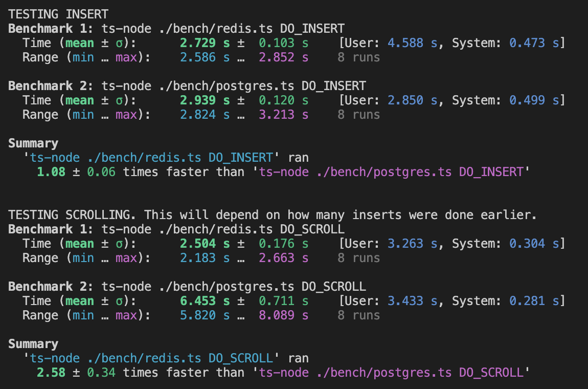The image size is (588, 389).
Task: Click User time 3.433 s
Action: click(x=413, y=301)
